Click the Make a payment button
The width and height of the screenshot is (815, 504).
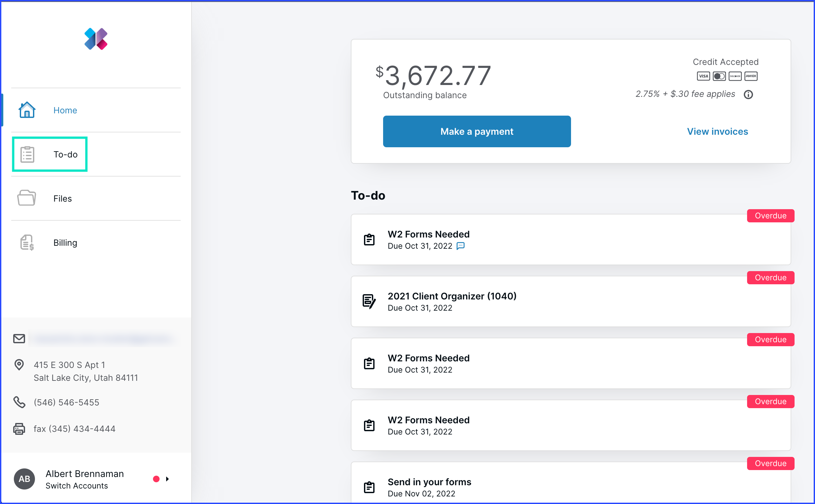pyautogui.click(x=476, y=131)
